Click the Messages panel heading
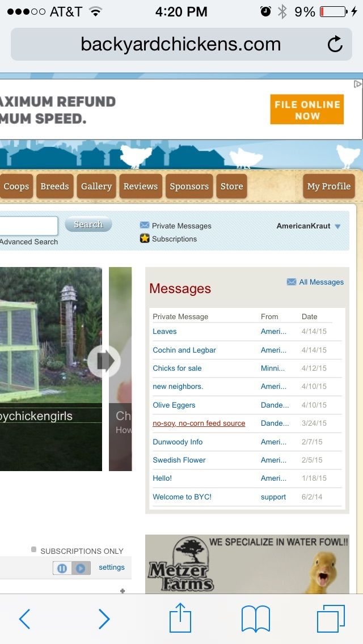 [x=180, y=289]
